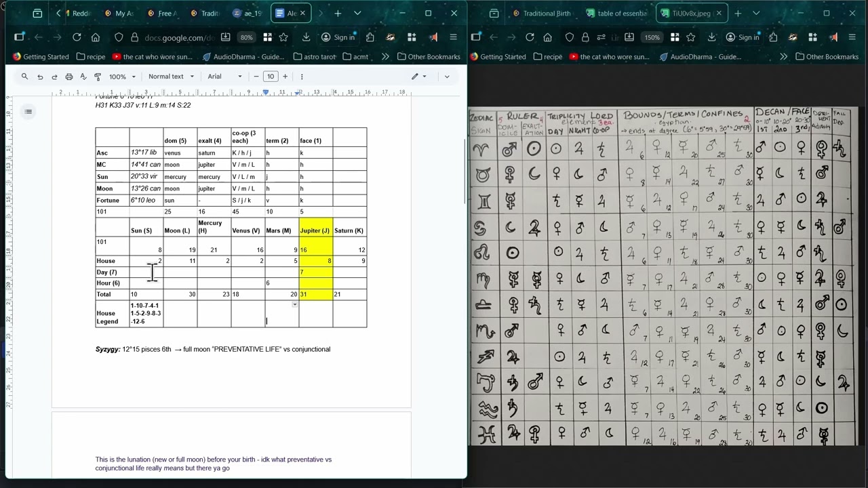
Task: Open the editing mode pencil dropdown
Action: point(418,77)
